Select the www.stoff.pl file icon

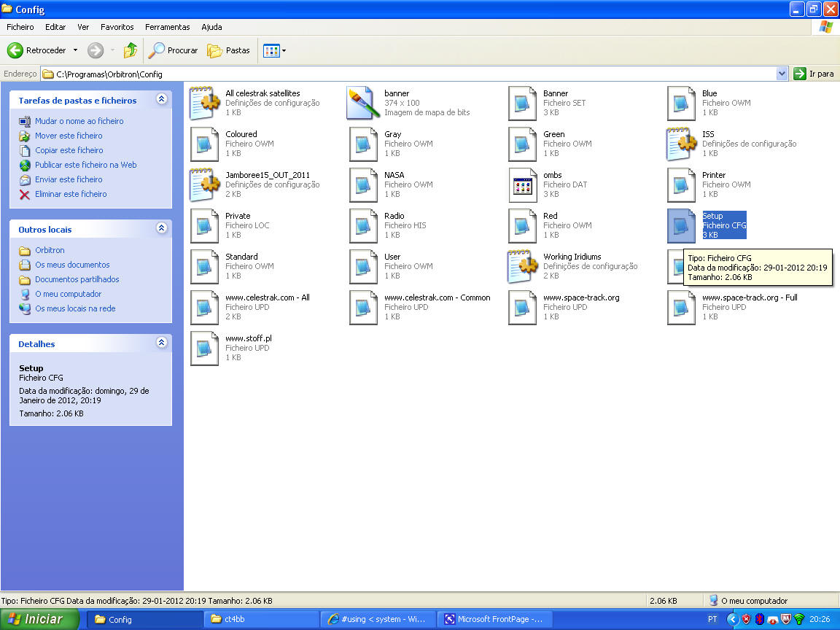(205, 347)
